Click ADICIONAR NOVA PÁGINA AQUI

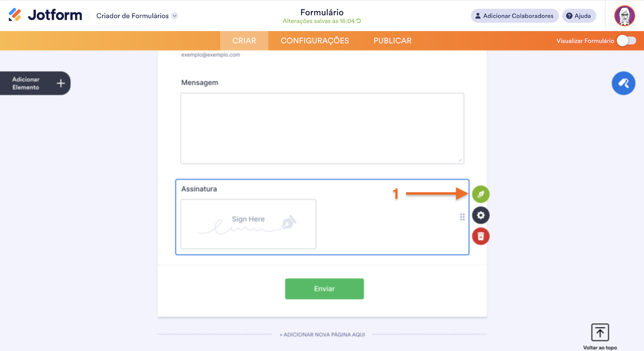[322, 334]
